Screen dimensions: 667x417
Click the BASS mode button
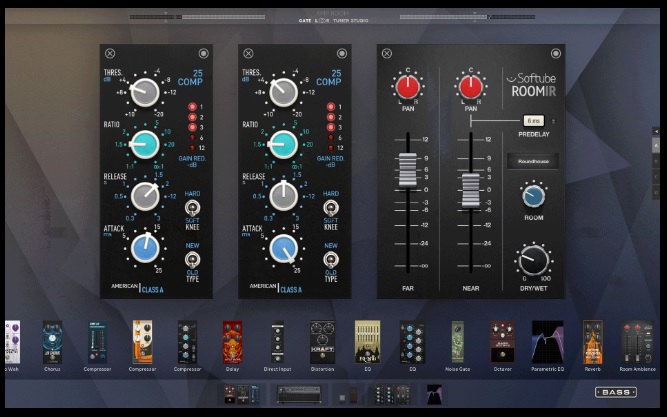(x=616, y=392)
